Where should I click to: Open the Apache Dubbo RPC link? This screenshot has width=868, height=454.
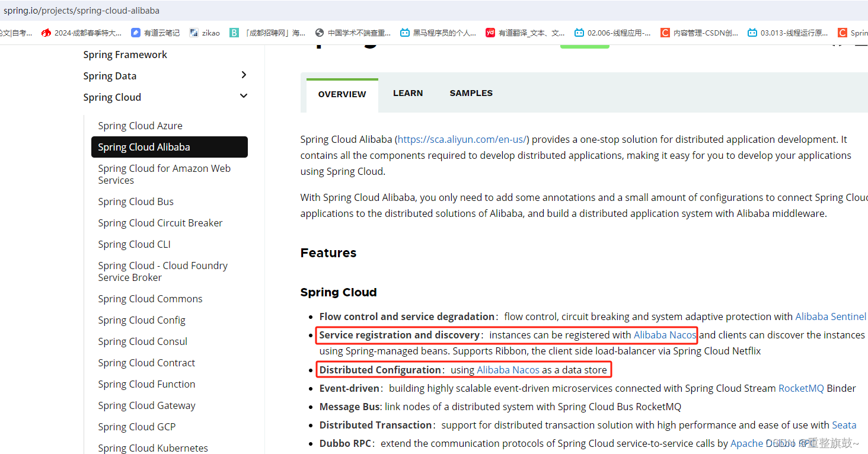(x=773, y=443)
